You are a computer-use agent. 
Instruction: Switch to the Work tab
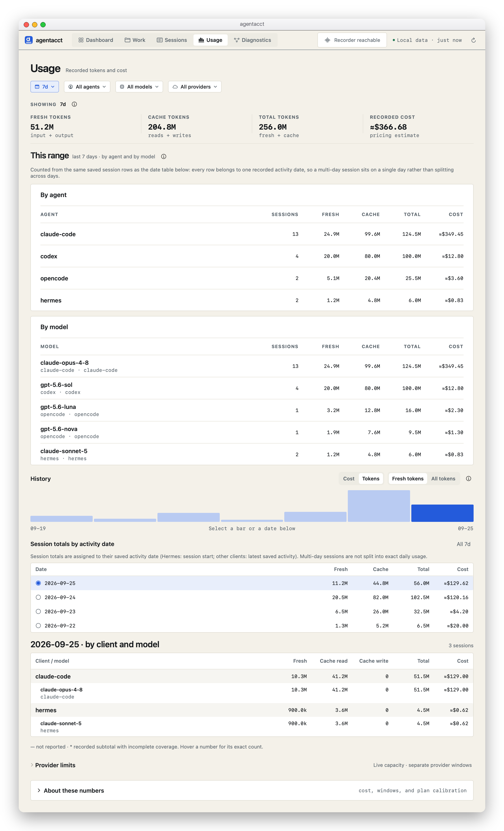pyautogui.click(x=135, y=40)
